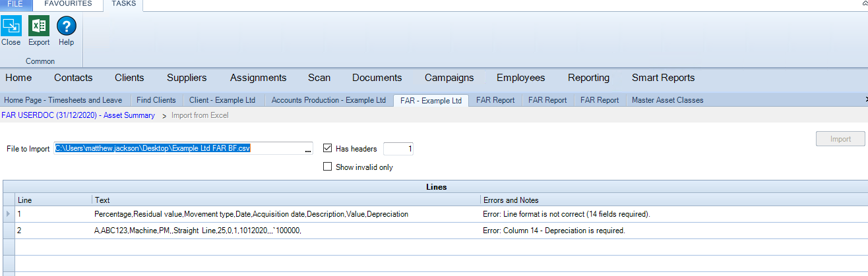Click the Import button
This screenshot has height=276, width=868.
point(840,139)
